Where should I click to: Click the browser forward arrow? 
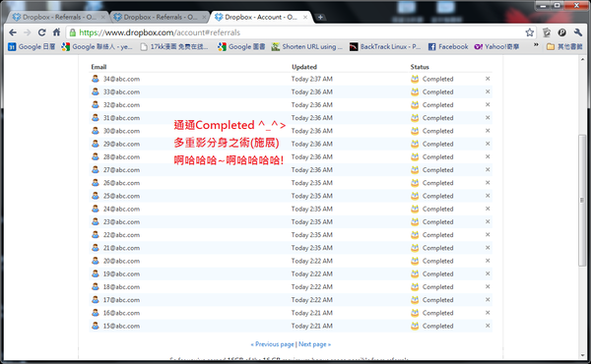[x=28, y=32]
